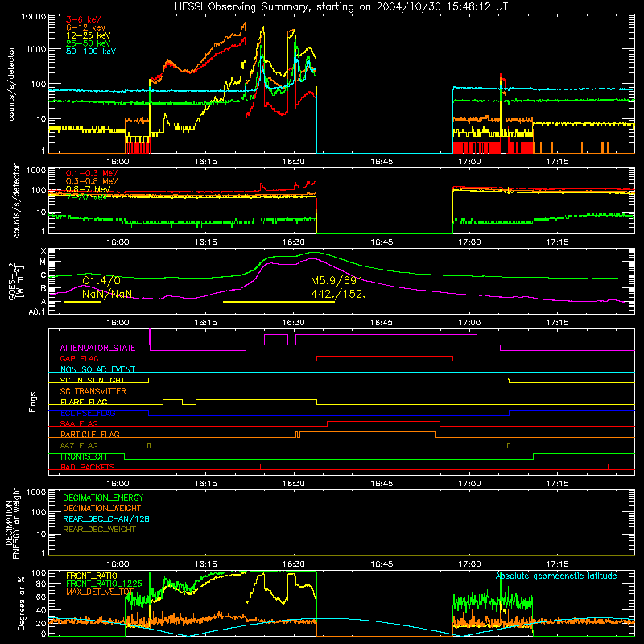Screen dimensions: 644x644
Task: Click the "AAZ_FLAG" label
Action: 79,445
